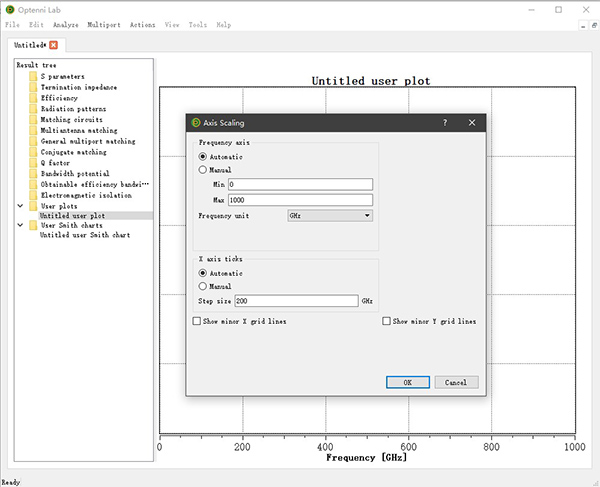The image size is (600, 487).
Task: Enable Show minor X grid lines
Action: tap(196, 322)
